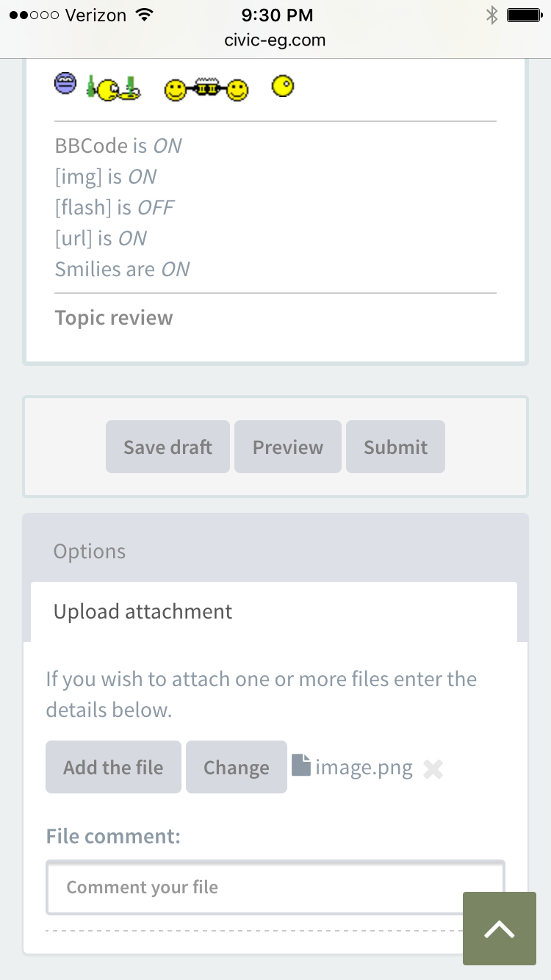
Task: Click the Change button for the attachment
Action: pyautogui.click(x=236, y=767)
